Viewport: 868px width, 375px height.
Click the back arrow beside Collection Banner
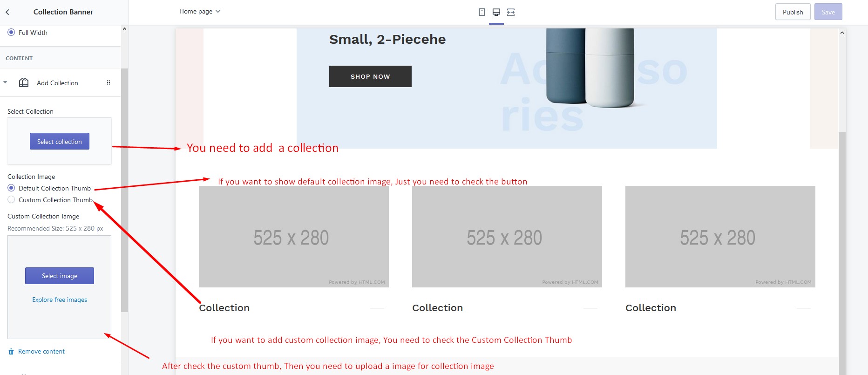coord(7,12)
